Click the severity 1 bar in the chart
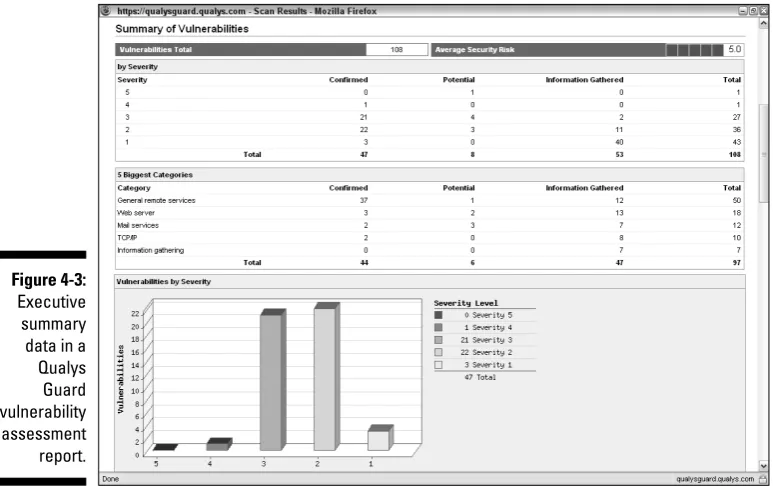 pos(380,438)
